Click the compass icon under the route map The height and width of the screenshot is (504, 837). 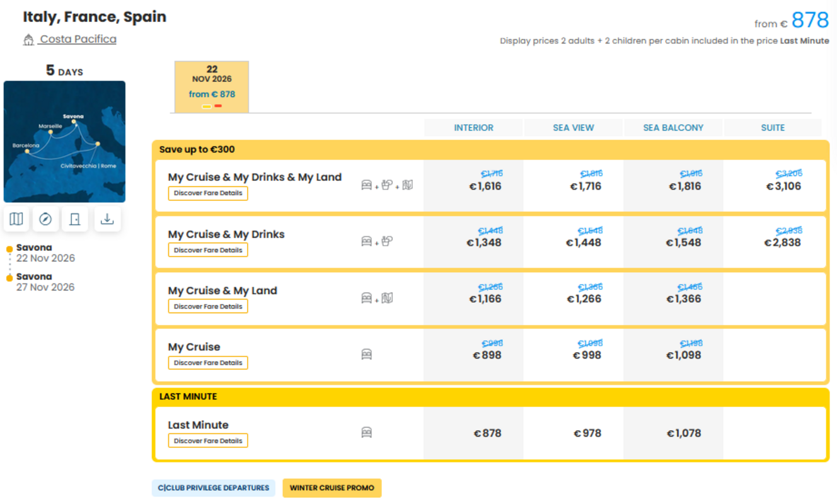click(45, 219)
